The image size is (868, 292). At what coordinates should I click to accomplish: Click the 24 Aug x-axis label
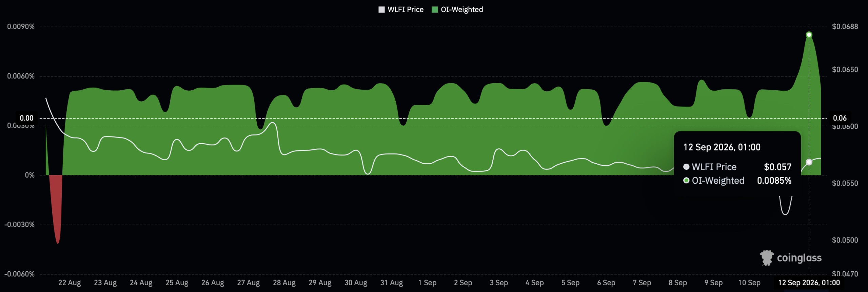[141, 282]
